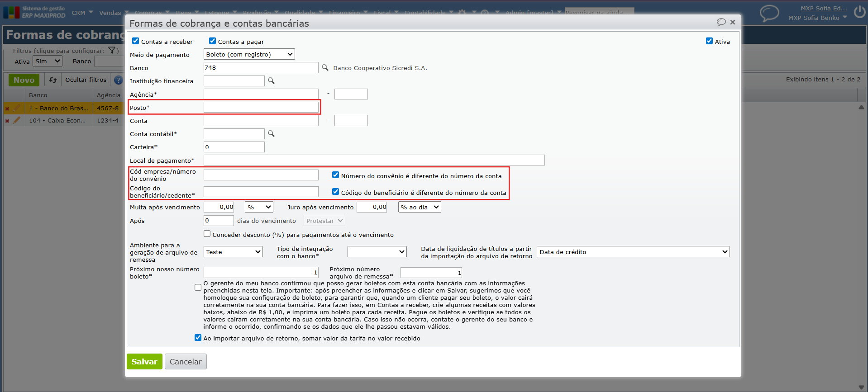
Task: Click the Banco code field containing 748
Action: (x=261, y=68)
